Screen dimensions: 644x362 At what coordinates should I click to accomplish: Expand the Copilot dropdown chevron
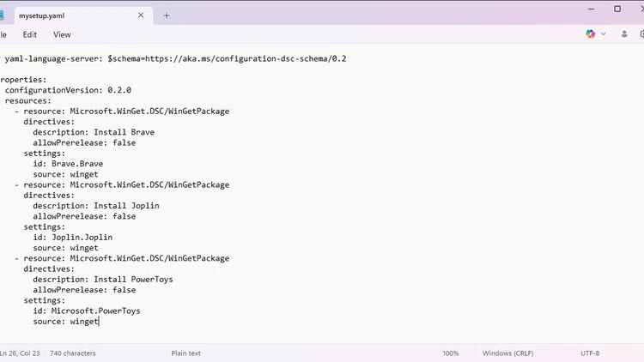(x=604, y=34)
